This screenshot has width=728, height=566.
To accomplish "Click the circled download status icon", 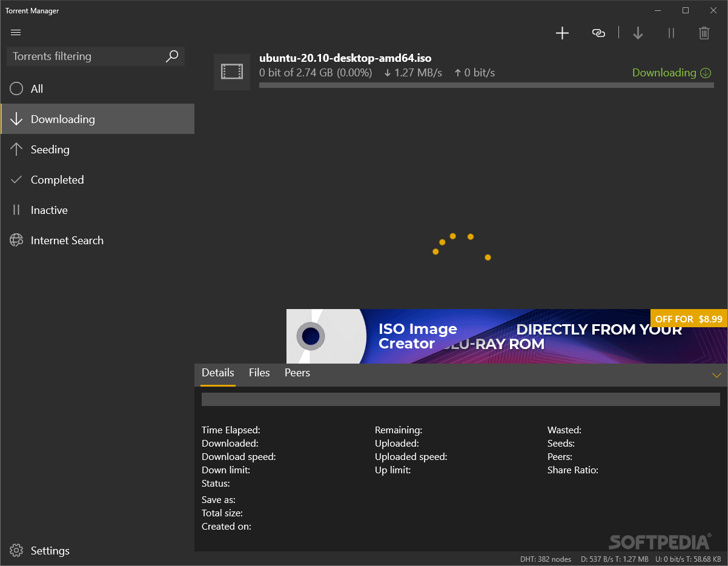I will pyautogui.click(x=706, y=73).
